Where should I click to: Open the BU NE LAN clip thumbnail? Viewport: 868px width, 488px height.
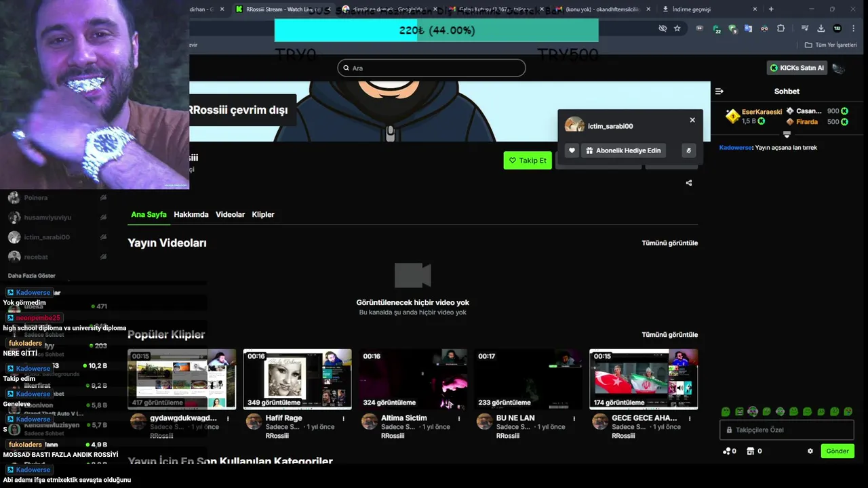[528, 379]
